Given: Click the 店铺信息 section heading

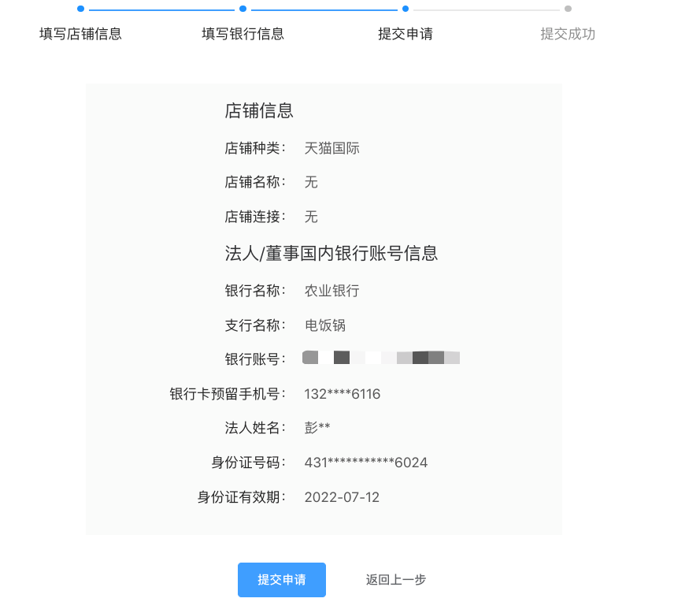Looking at the screenshot, I should [x=259, y=111].
